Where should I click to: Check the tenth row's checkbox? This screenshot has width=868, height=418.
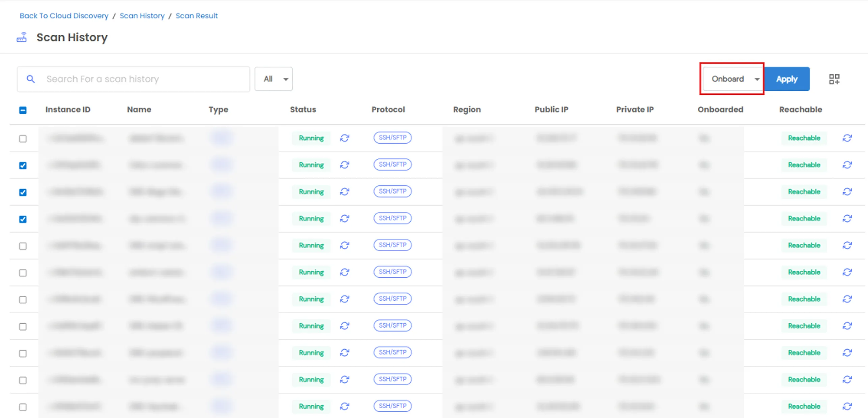coord(23,380)
